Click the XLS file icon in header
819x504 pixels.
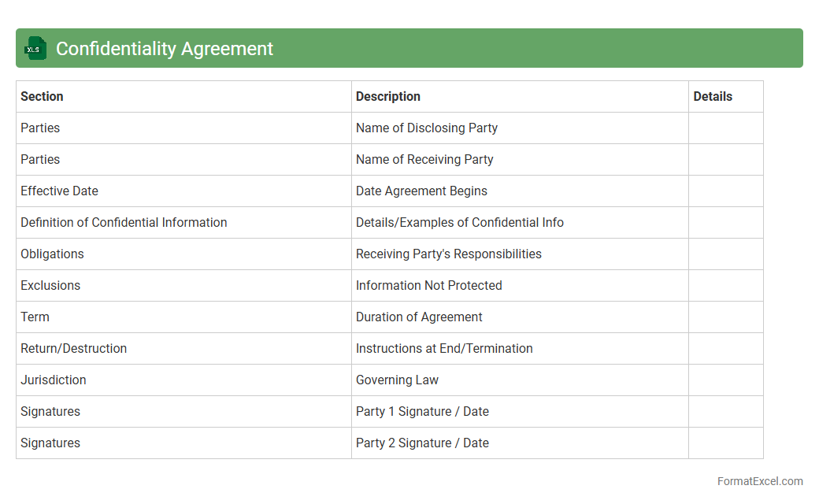pos(35,48)
